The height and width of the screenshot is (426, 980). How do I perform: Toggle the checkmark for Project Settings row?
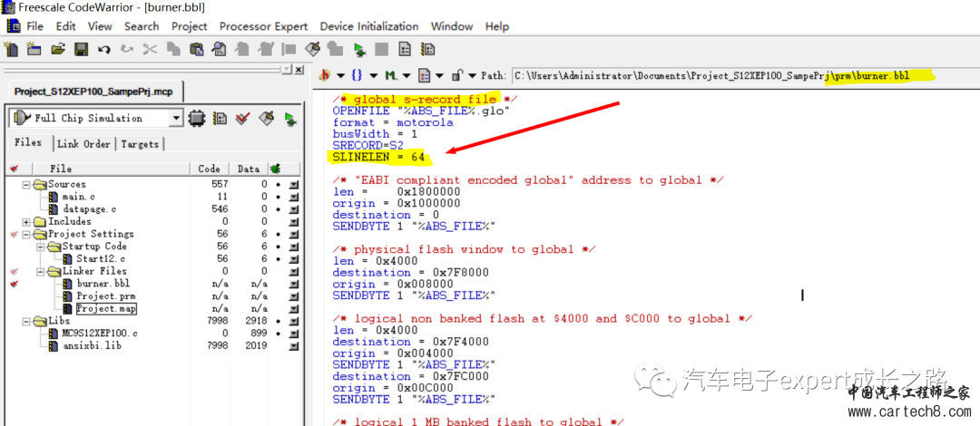(x=15, y=234)
